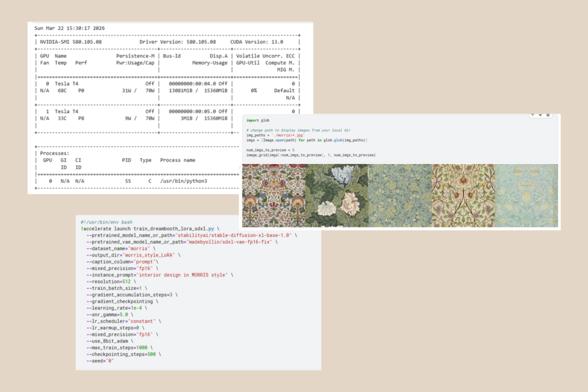Click the '!accelerate launch train_dreambooth_lora_sdxl.py' line

pos(150,229)
